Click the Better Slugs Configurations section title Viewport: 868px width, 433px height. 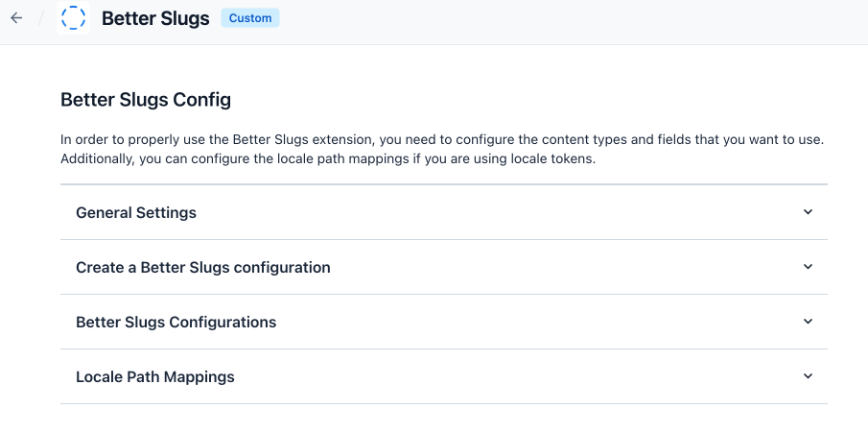pos(176,323)
